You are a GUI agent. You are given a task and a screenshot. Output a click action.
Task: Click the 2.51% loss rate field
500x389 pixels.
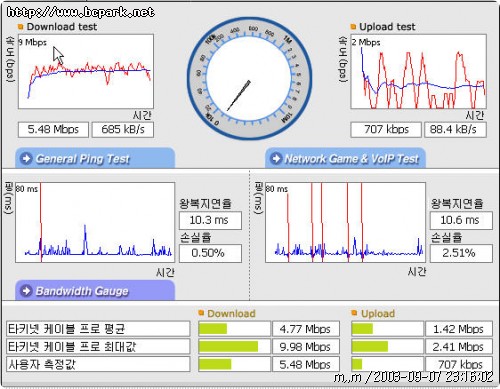461,254
